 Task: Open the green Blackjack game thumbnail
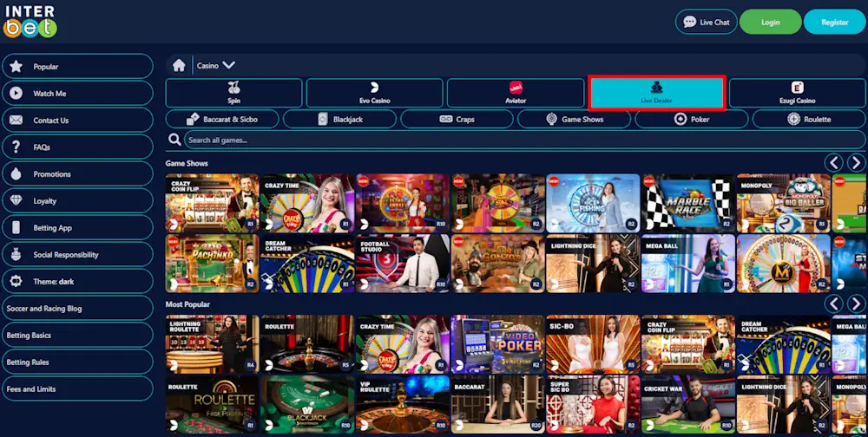(x=307, y=404)
